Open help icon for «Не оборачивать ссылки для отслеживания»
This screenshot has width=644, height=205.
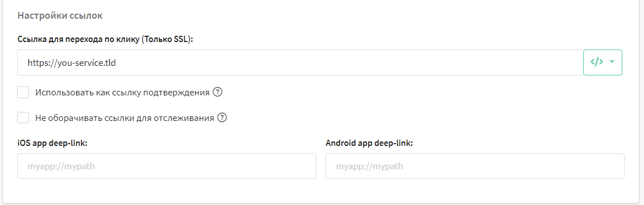pos(222,118)
